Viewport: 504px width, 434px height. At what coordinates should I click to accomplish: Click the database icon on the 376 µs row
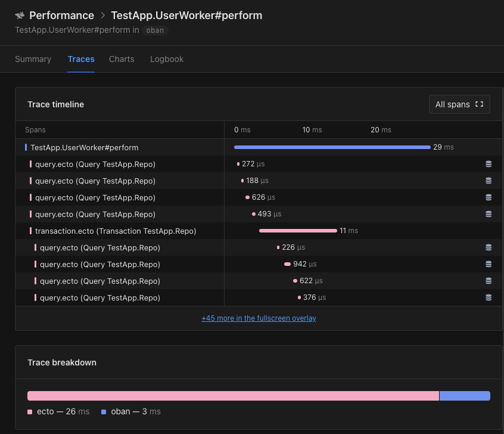489,298
